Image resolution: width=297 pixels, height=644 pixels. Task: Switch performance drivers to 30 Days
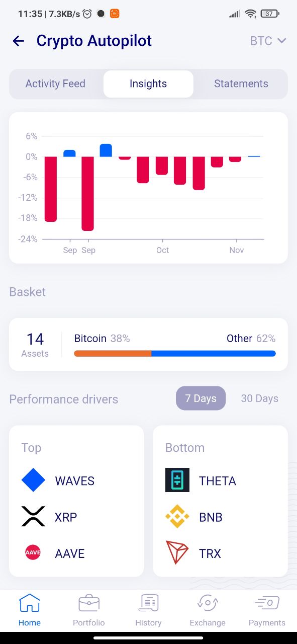(x=259, y=398)
